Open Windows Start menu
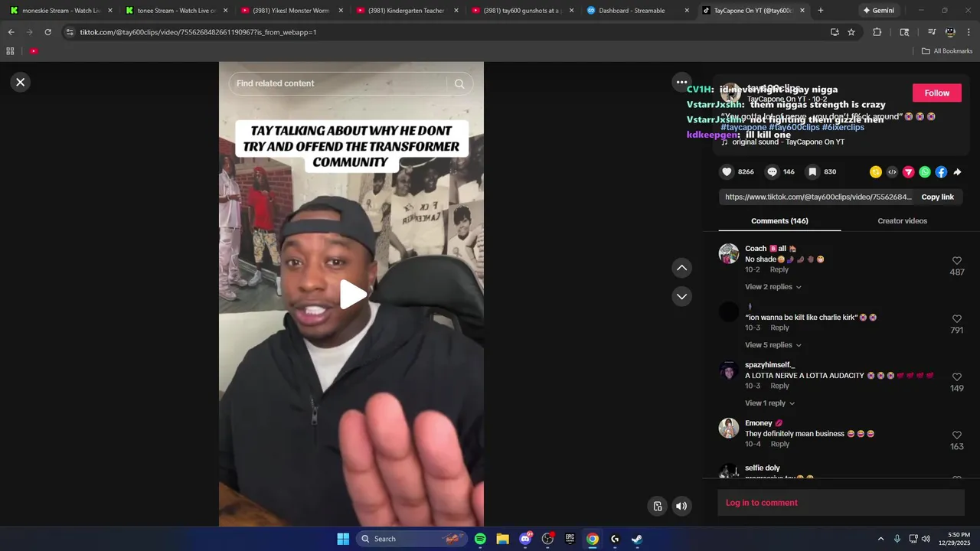 [x=343, y=539]
